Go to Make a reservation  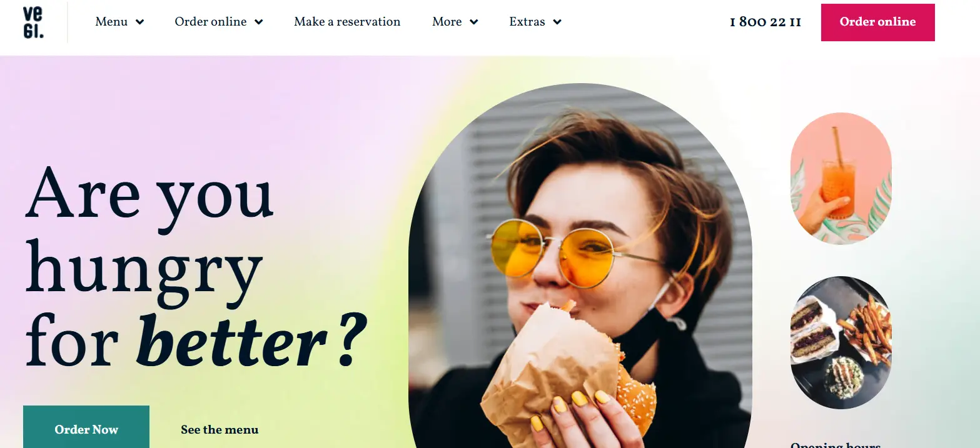click(347, 22)
